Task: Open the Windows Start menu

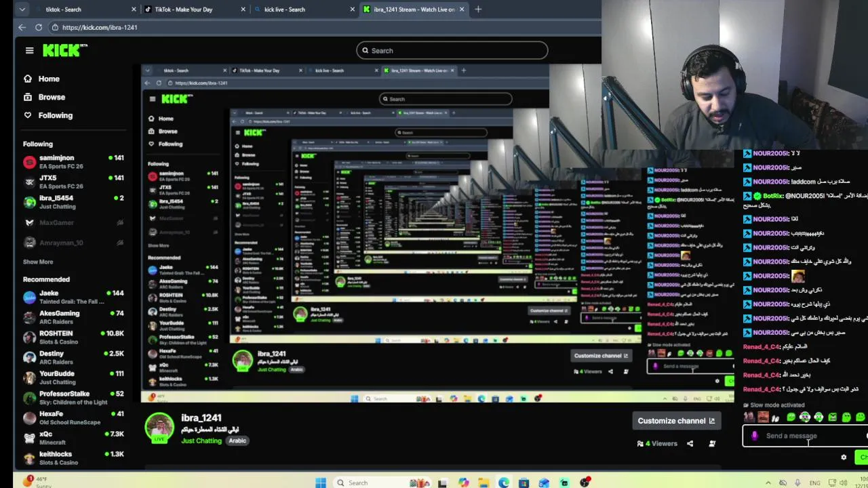Action: [x=321, y=483]
